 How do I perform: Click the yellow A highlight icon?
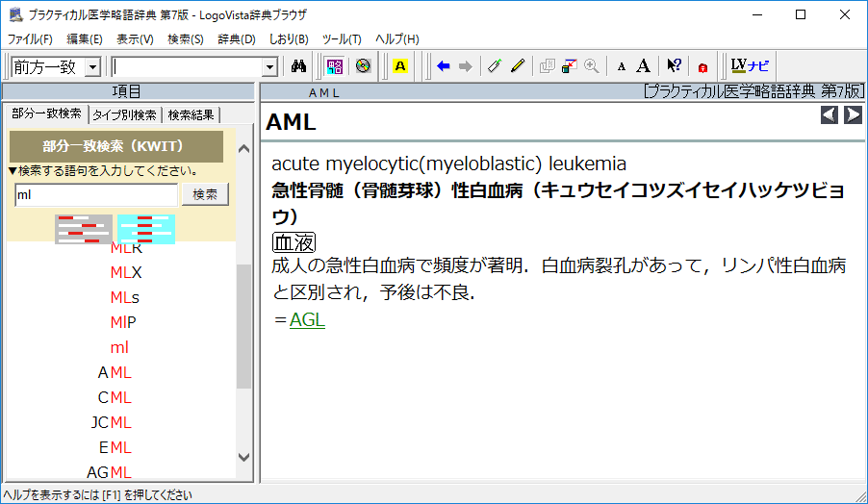point(400,66)
